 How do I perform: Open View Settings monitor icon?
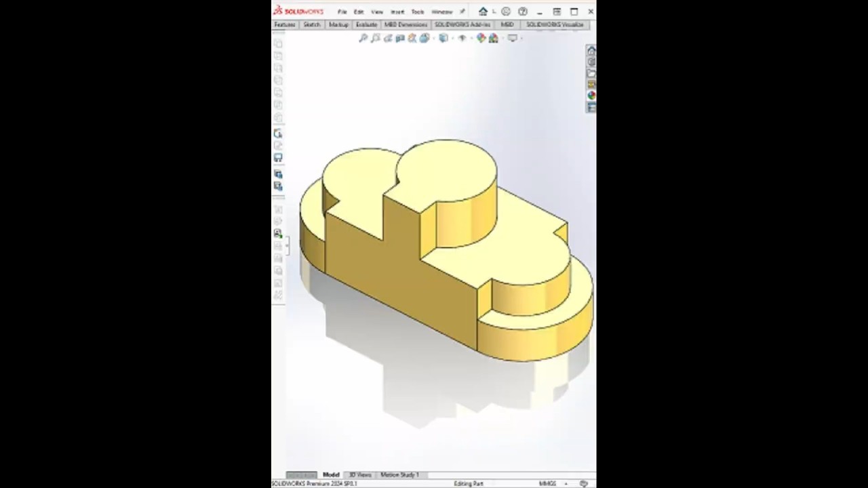pos(512,38)
